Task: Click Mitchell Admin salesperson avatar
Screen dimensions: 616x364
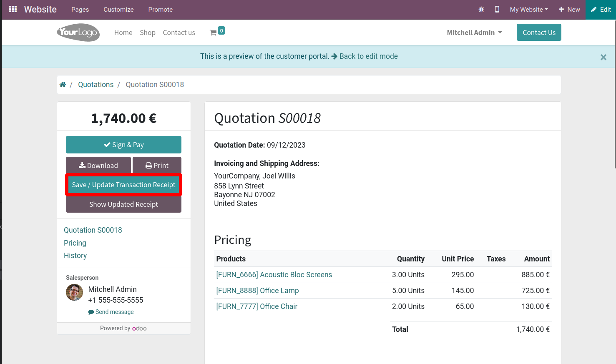Action: pyautogui.click(x=74, y=292)
